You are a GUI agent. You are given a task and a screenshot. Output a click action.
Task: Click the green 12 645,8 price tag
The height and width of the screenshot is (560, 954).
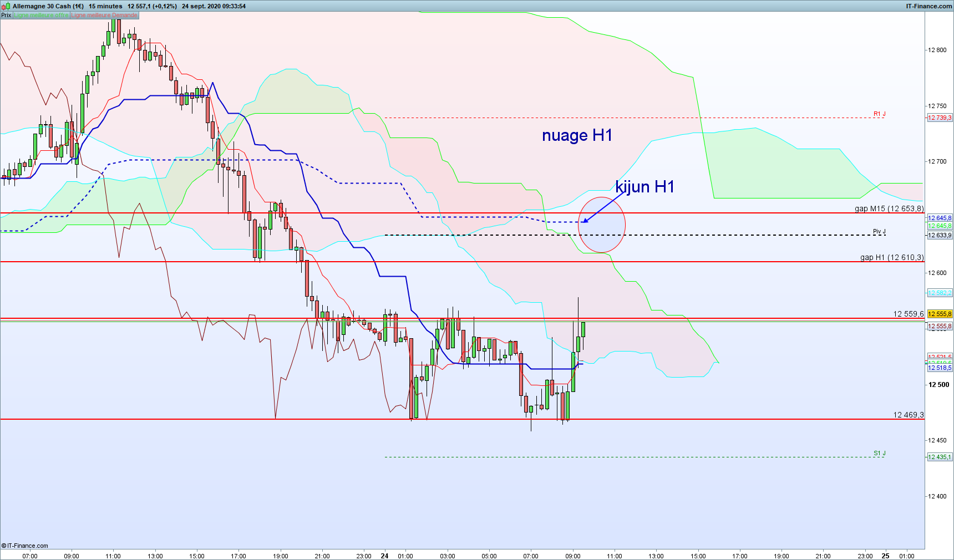pos(940,226)
